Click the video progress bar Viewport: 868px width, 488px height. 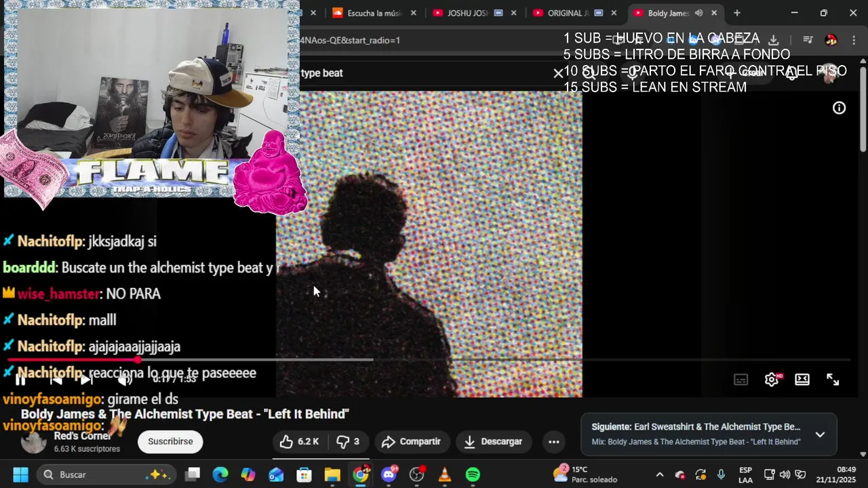coord(429,360)
